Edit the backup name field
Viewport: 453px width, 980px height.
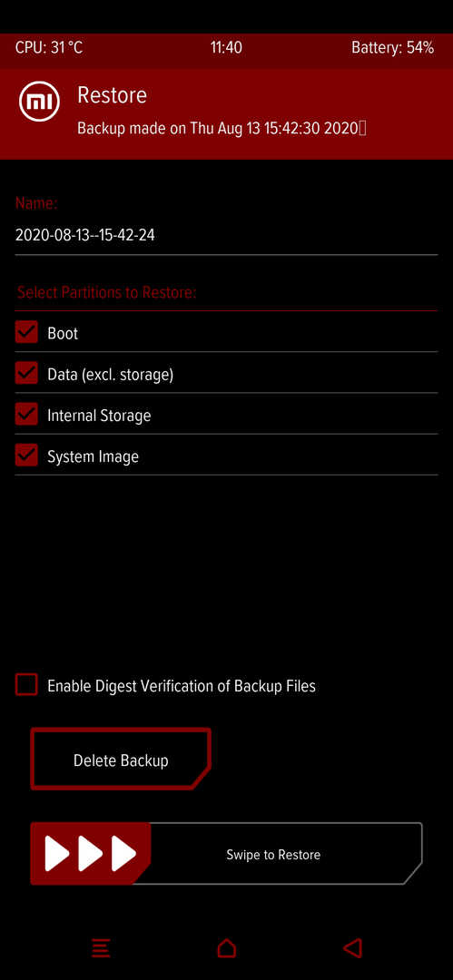pyautogui.click(x=227, y=236)
